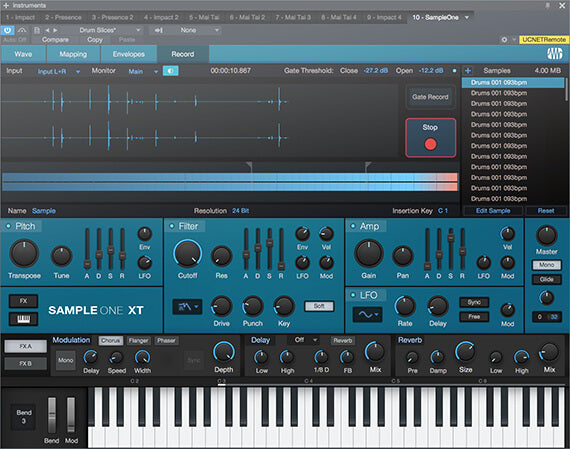The width and height of the screenshot is (570, 449).
Task: Click the Edit Sample button
Action: [x=493, y=211]
